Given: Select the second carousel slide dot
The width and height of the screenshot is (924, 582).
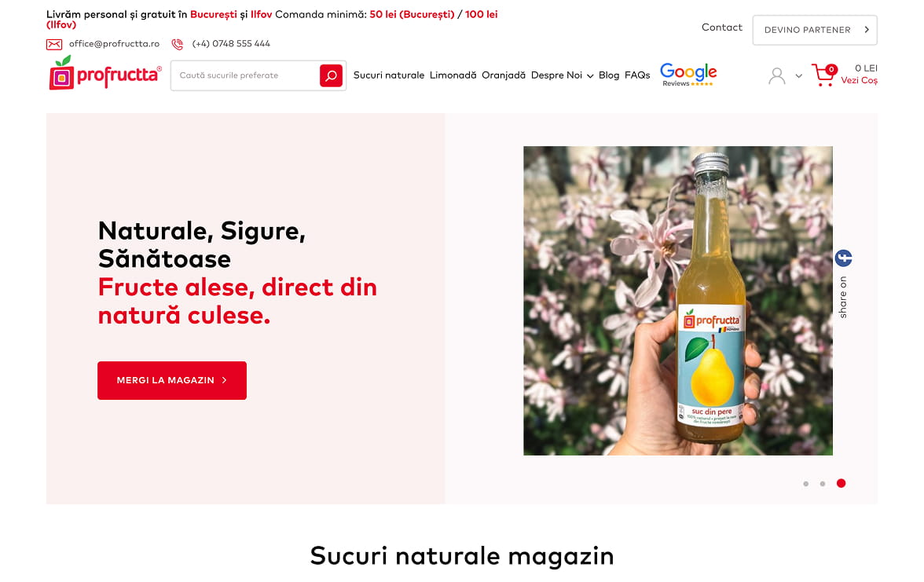Looking at the screenshot, I should [x=822, y=484].
